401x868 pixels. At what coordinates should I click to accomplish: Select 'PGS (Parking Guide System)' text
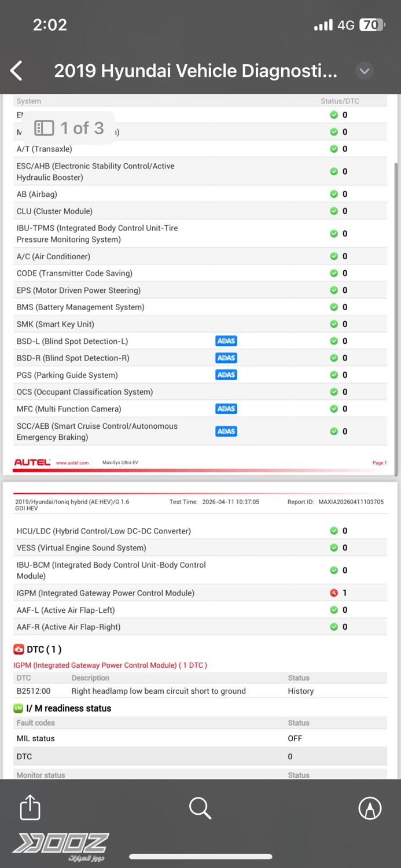[67, 375]
